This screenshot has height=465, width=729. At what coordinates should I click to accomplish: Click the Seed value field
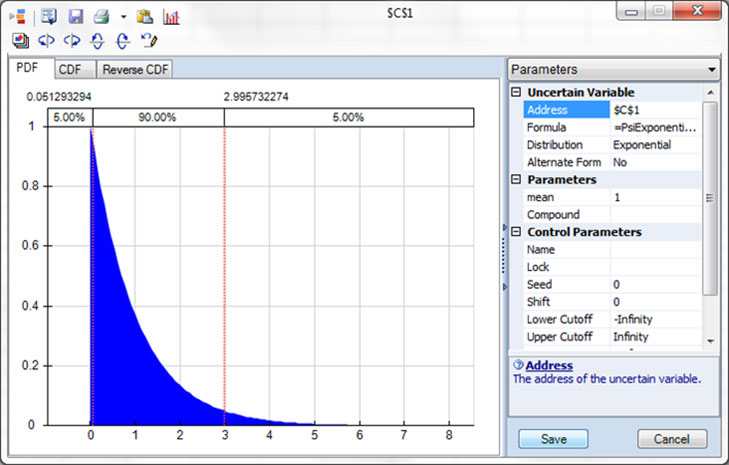click(x=655, y=285)
